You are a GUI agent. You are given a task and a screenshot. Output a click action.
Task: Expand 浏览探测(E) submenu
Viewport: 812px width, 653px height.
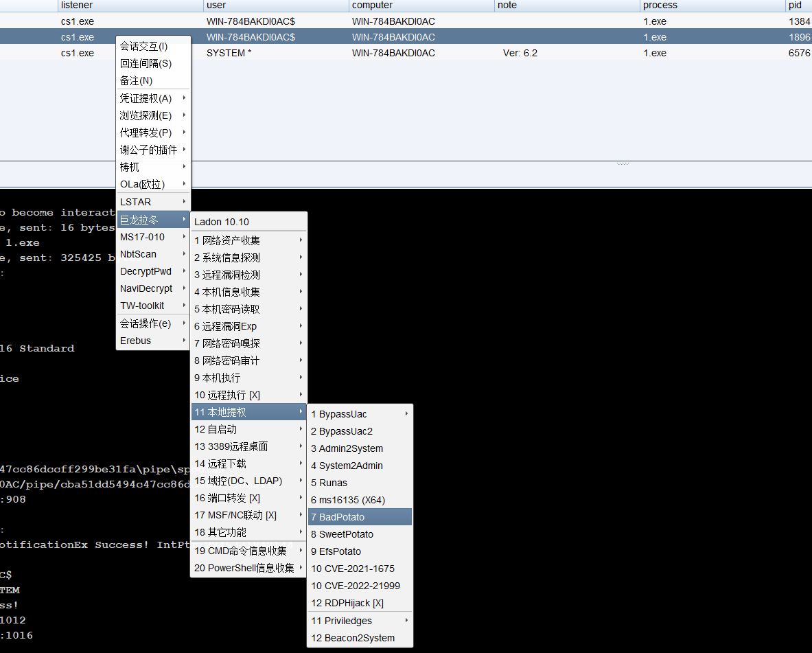153,115
